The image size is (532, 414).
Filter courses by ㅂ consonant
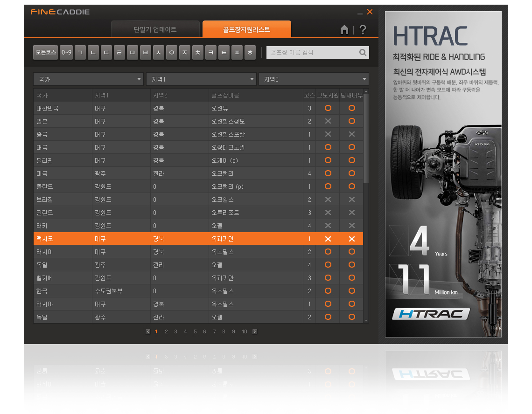(145, 53)
